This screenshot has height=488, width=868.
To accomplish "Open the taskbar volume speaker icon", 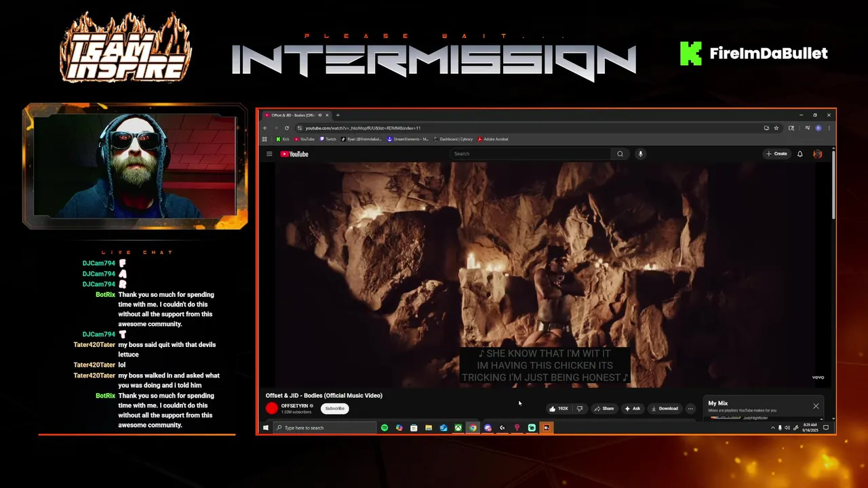I will 787,428.
